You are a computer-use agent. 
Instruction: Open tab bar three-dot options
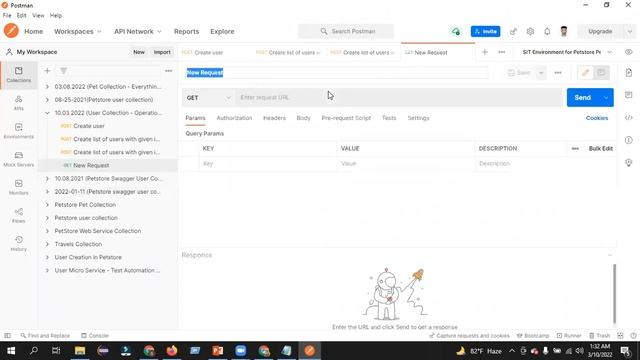click(x=502, y=52)
